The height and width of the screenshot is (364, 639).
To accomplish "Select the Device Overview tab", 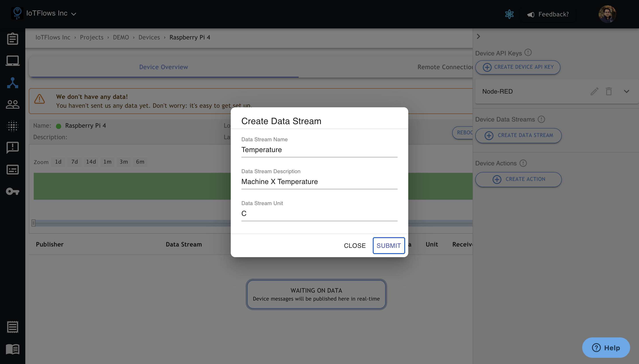I will [x=163, y=67].
